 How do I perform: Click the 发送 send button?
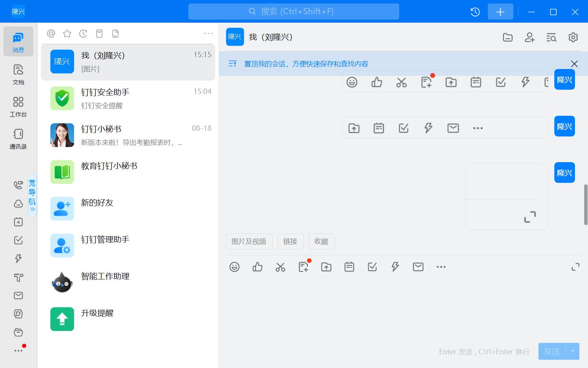pos(552,352)
